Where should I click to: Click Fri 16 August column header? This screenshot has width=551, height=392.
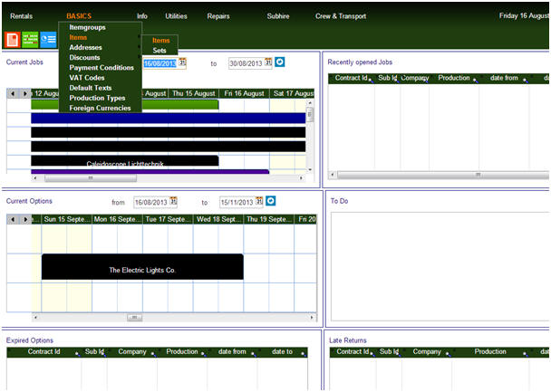[x=244, y=93]
